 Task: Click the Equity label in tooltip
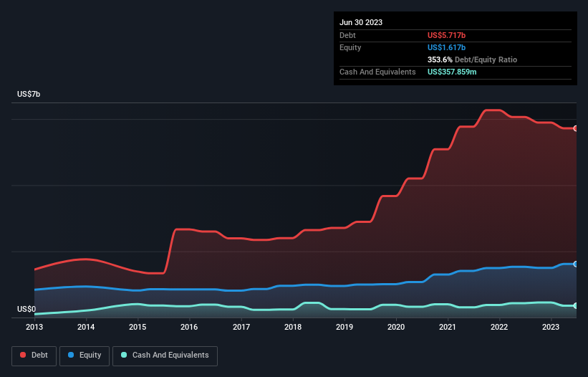(350, 47)
